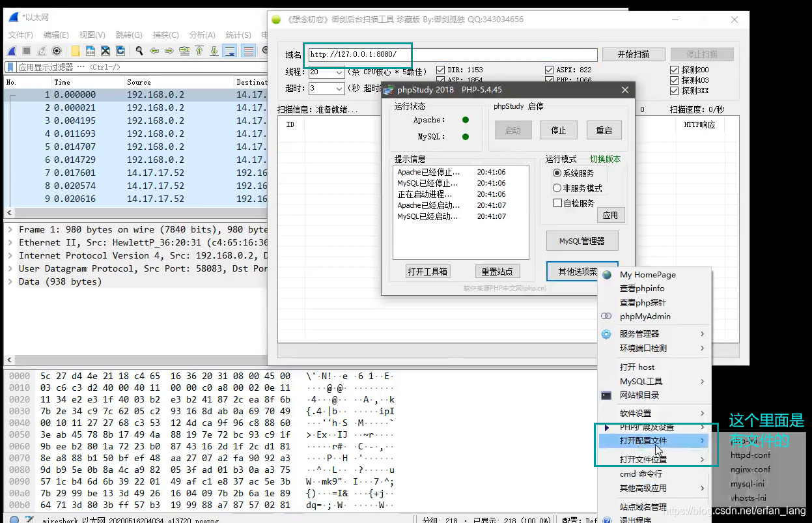Open 线程 thread count dropdown
Viewport: 812px width, 523px height.
(x=339, y=72)
